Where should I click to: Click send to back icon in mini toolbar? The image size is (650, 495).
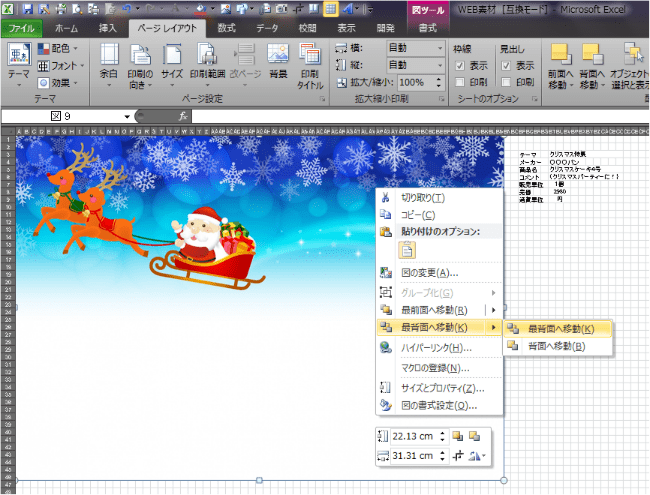click(x=474, y=436)
